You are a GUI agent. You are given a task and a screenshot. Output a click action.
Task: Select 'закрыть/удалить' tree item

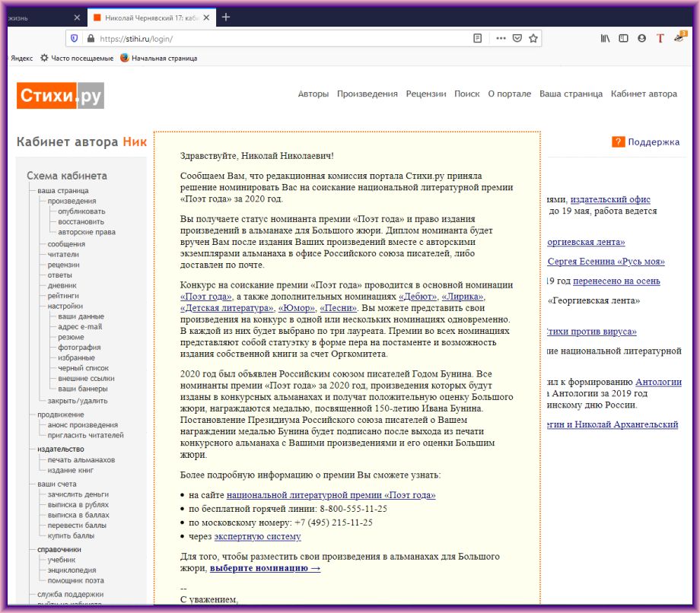pos(78,401)
